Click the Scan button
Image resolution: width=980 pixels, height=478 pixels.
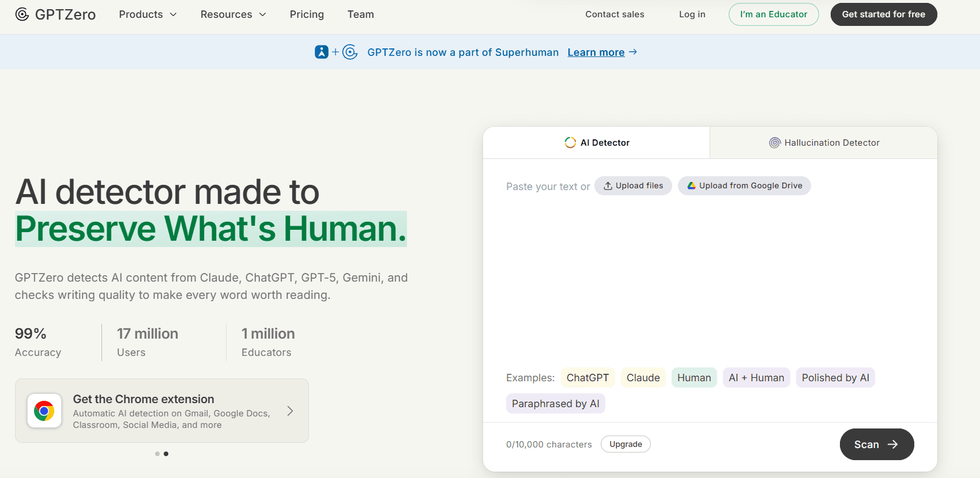[877, 445]
